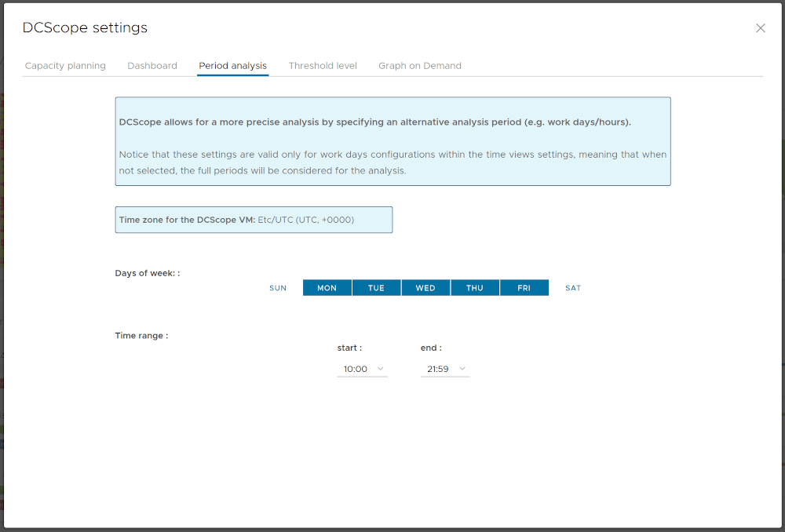
Task: Open the Dashboard tab
Action: click(x=152, y=66)
